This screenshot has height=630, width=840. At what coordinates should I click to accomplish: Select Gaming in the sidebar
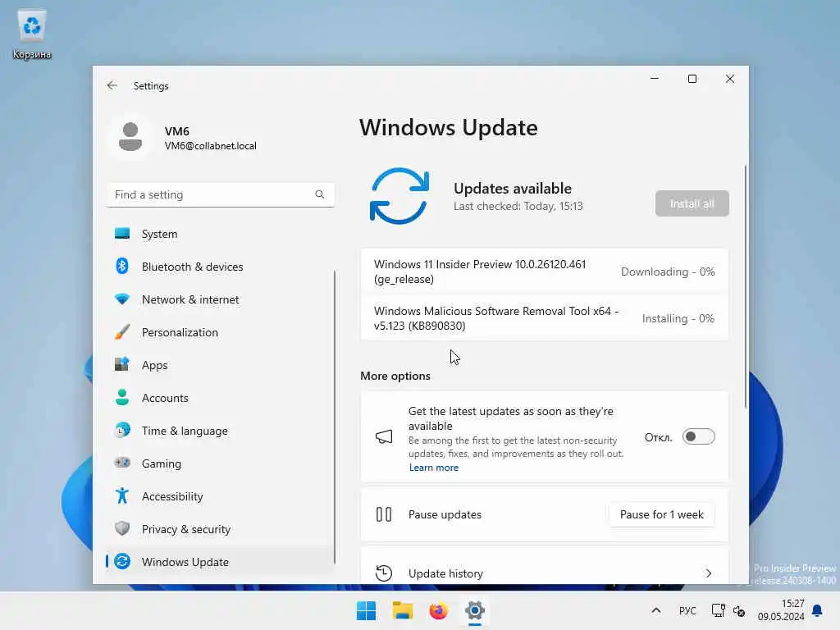point(220,463)
